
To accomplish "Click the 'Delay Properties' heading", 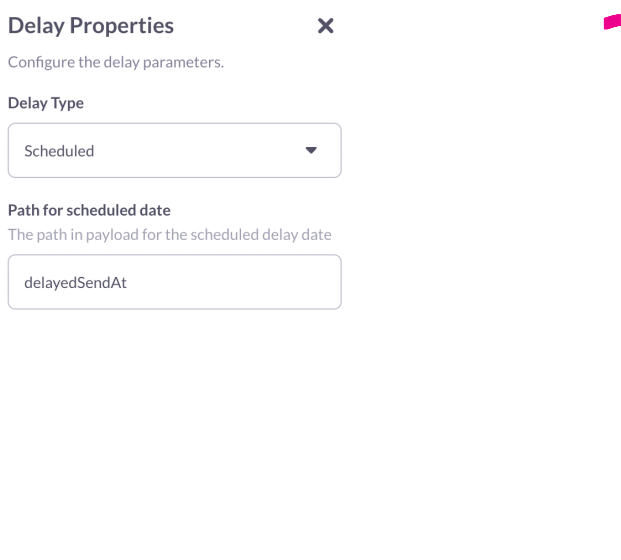I will click(x=90, y=26).
